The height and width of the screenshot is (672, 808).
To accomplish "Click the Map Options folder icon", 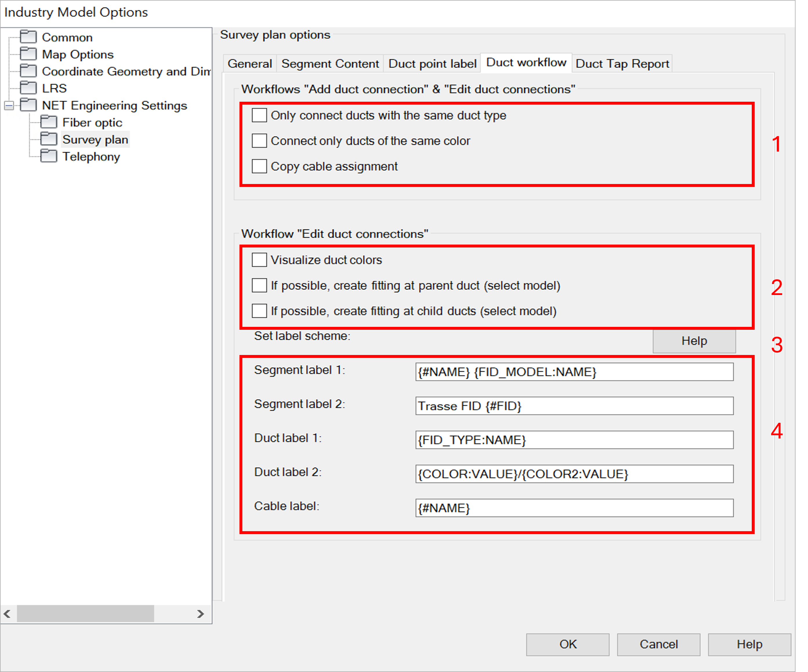I will pos(28,54).
